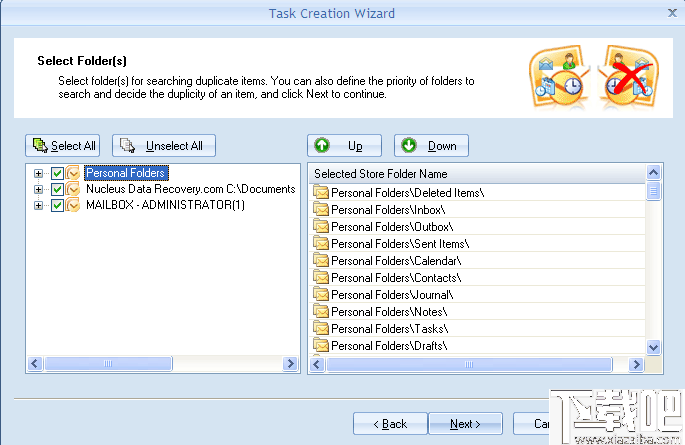Uncheck Nucleus Data Recovery.com checkbox

(x=57, y=190)
